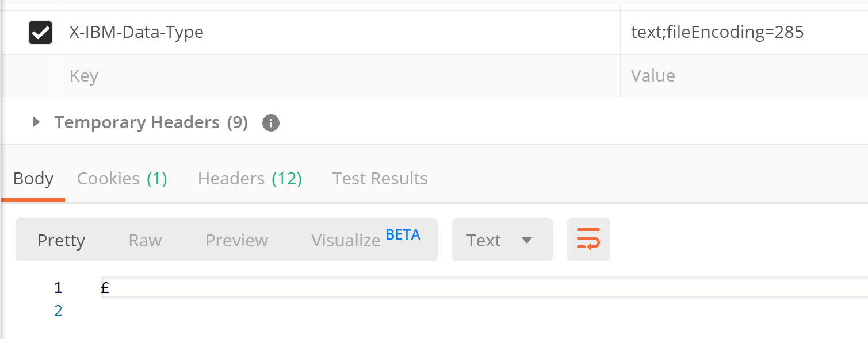Open the Cookies (1) tab
868x339 pixels.
tap(121, 178)
